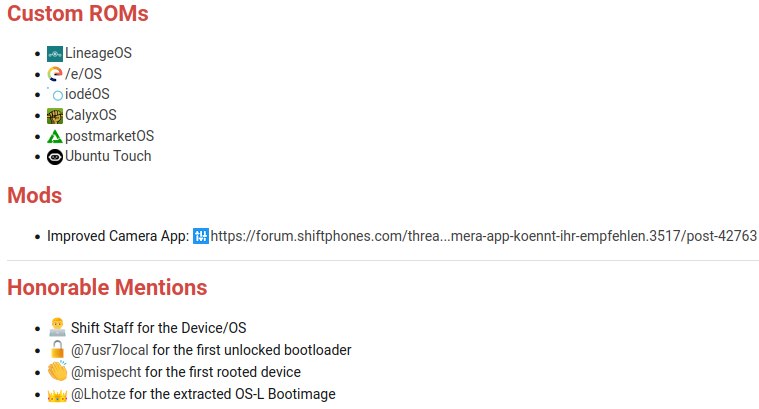Click the Ubuntu Touch logo icon
759x409 pixels.
55,157
